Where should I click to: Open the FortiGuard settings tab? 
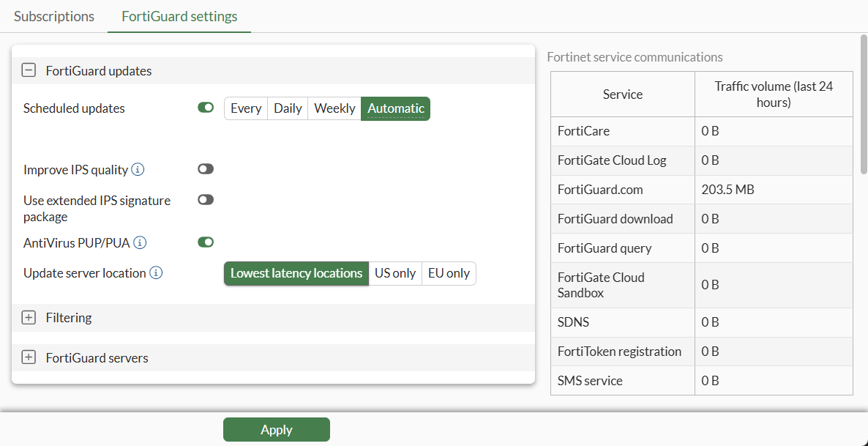[x=179, y=16]
